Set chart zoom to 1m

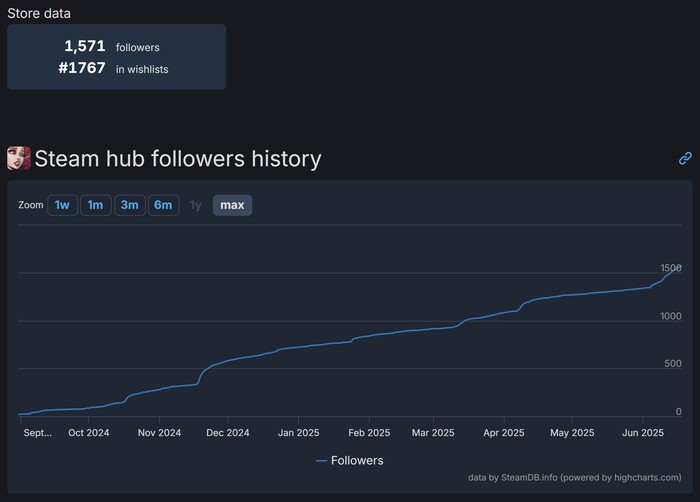95,205
